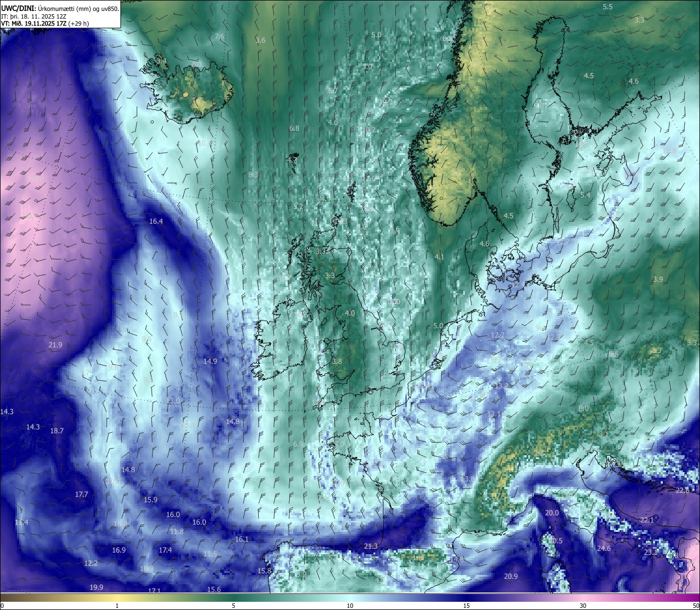This screenshot has width=700, height=610.
Task: Select the 4.1 value near Denmark
Action: pos(440,257)
